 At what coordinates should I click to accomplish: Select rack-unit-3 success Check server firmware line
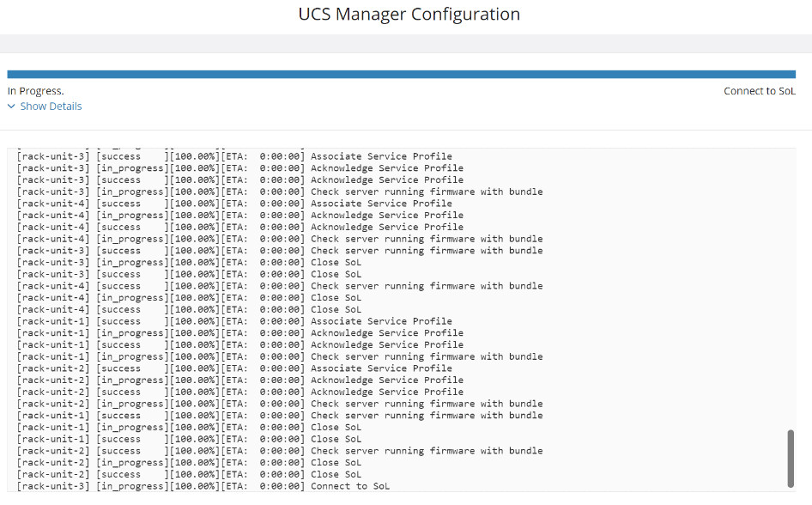[280, 251]
